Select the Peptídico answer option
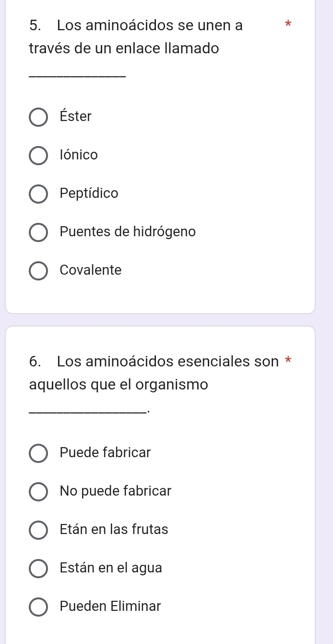This screenshot has height=644, width=333. pos(38,194)
